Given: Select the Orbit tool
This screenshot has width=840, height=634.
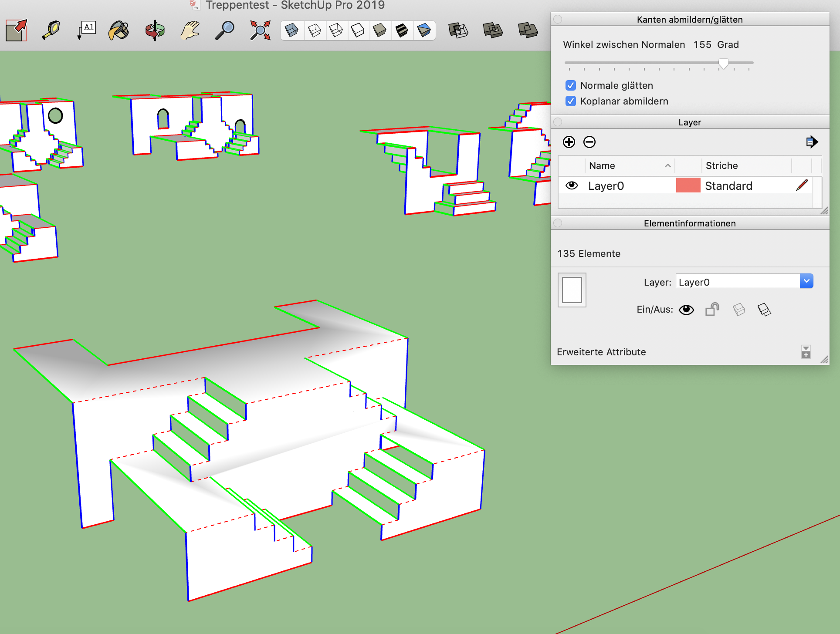Looking at the screenshot, I should tap(155, 30).
